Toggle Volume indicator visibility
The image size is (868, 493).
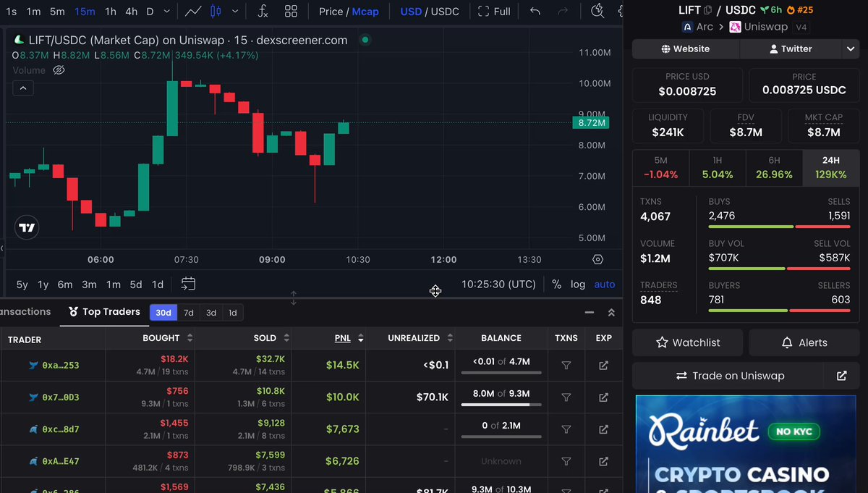point(59,70)
